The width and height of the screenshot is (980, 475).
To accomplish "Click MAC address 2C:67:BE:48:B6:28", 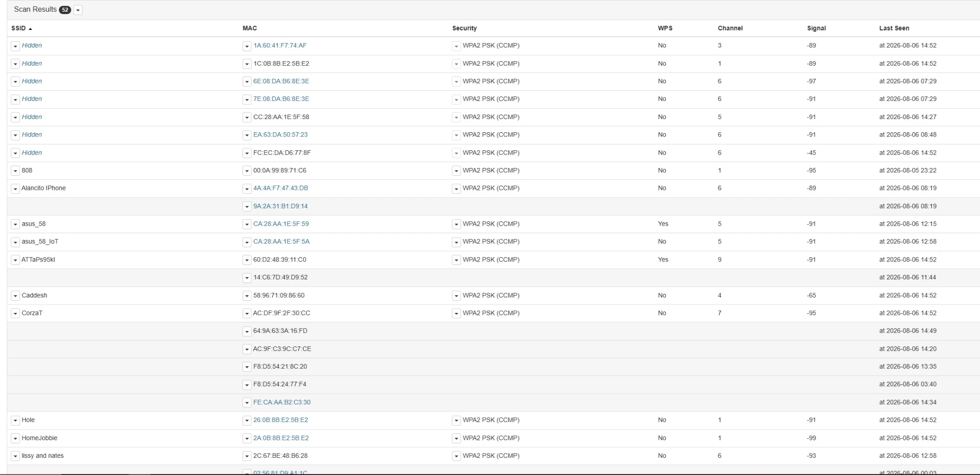I will [280, 455].
